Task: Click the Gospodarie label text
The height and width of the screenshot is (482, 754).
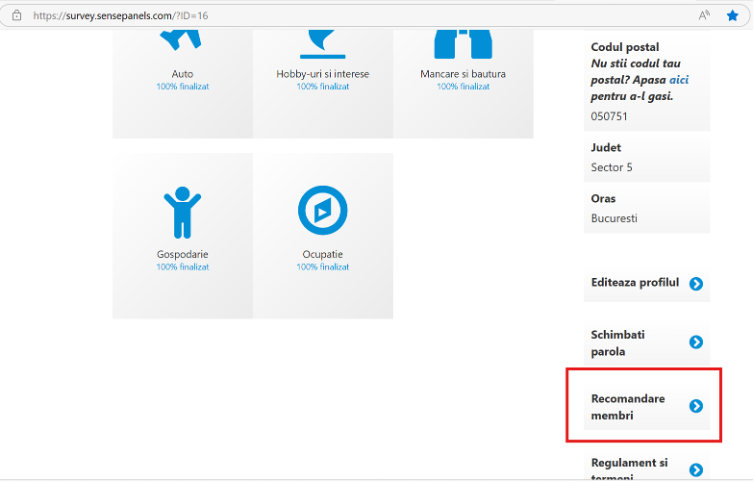Action: pos(182,255)
